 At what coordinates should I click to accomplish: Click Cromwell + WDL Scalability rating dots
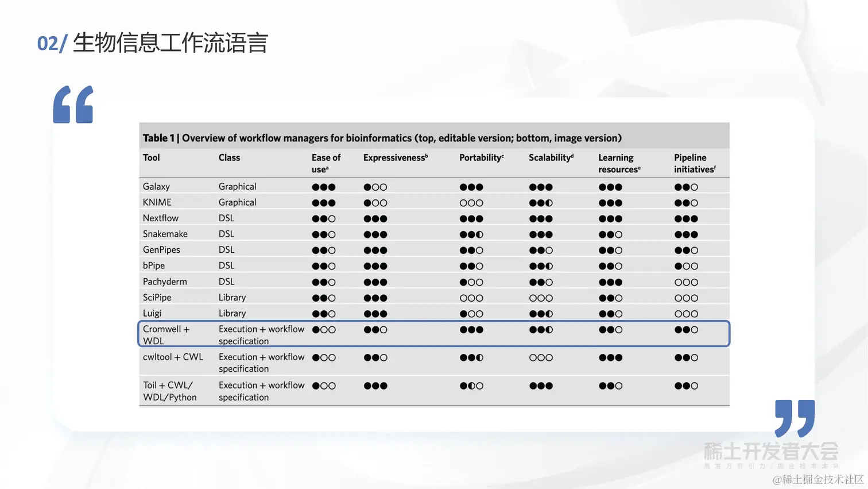[x=541, y=330]
